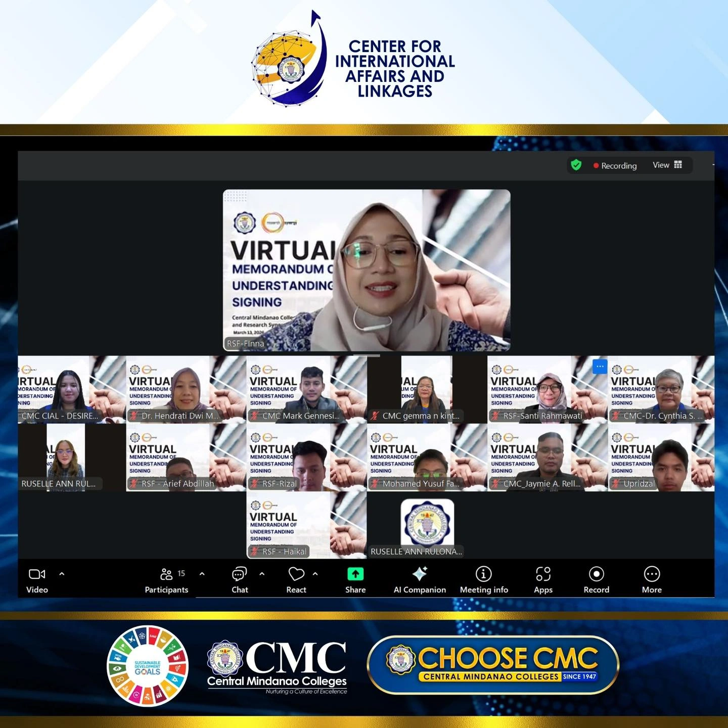Expand the chat options chevron
728x728 pixels.
(262, 574)
